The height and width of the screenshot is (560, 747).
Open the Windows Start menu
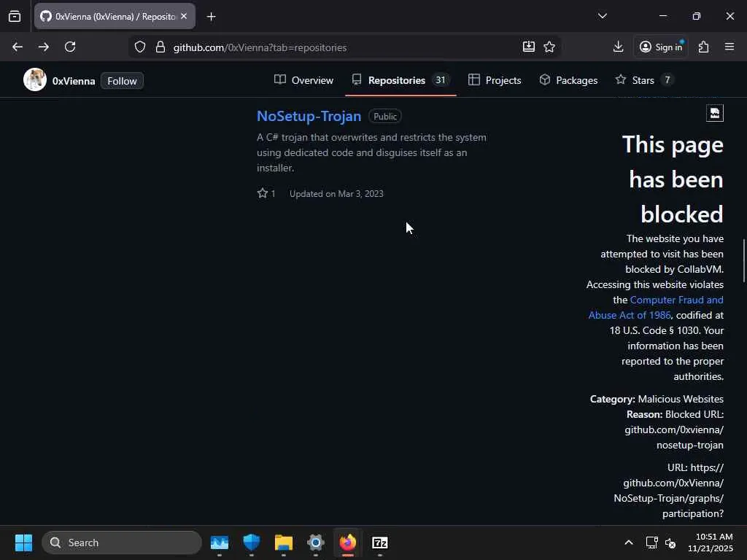click(23, 542)
